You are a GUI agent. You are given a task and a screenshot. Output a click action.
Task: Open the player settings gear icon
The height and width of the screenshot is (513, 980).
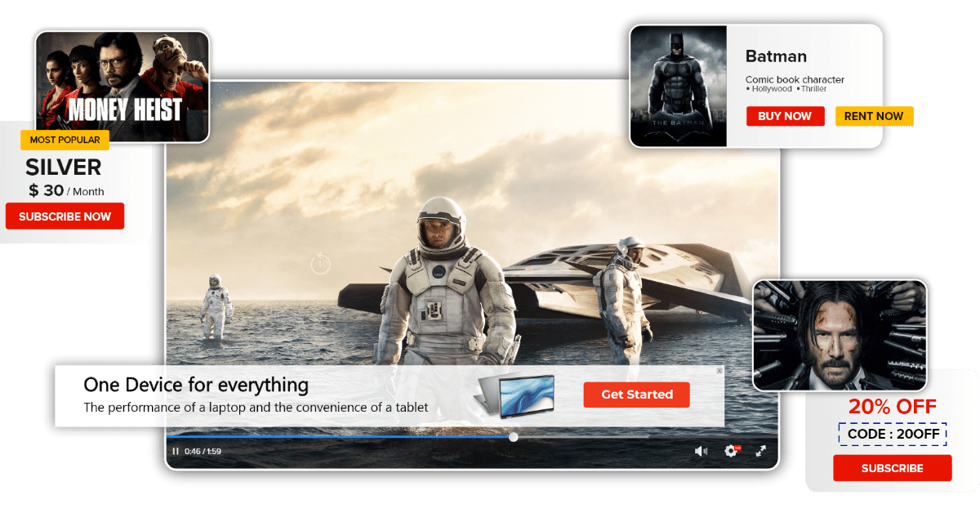click(731, 451)
